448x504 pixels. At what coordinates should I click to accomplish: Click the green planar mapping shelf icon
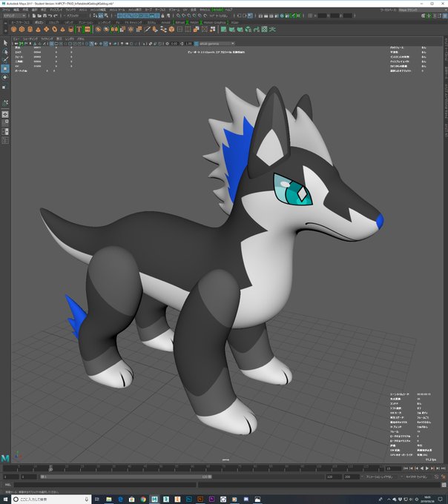click(223, 29)
